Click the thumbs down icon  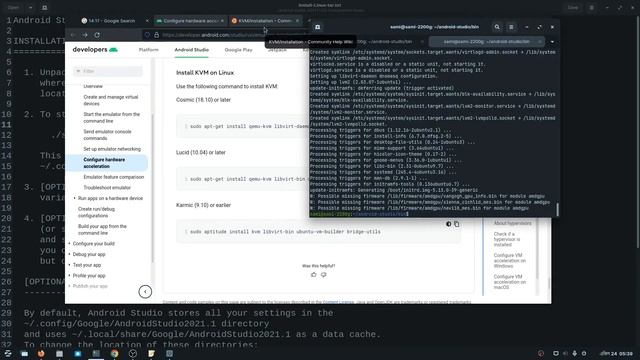click(324, 275)
